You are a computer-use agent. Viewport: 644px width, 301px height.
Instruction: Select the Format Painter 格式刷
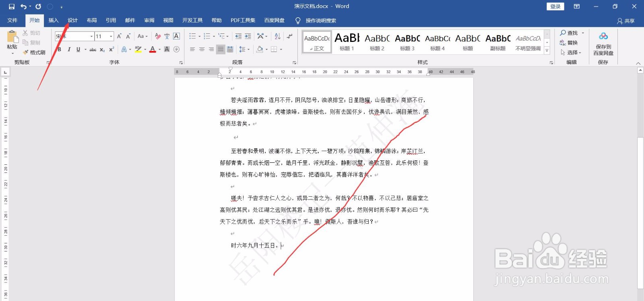[x=34, y=52]
